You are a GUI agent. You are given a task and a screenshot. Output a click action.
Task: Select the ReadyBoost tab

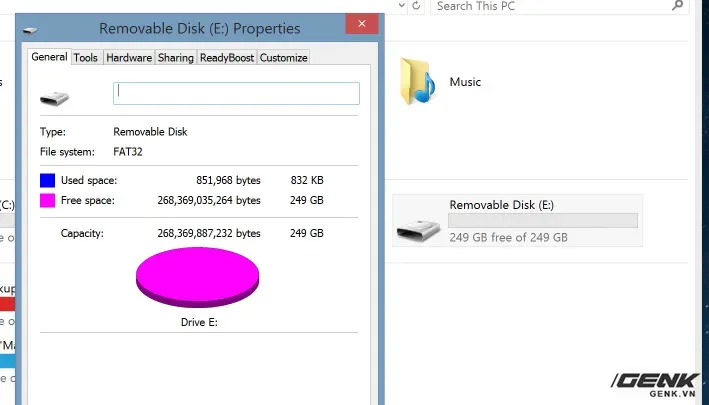[227, 58]
